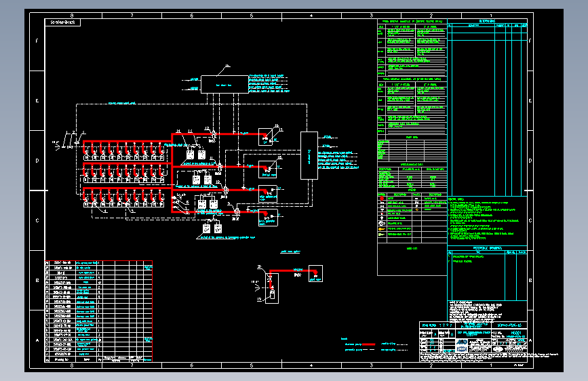
Task: Click the drawing number box at the sheet's top-left corner
Action: pyautogui.click(x=62, y=22)
